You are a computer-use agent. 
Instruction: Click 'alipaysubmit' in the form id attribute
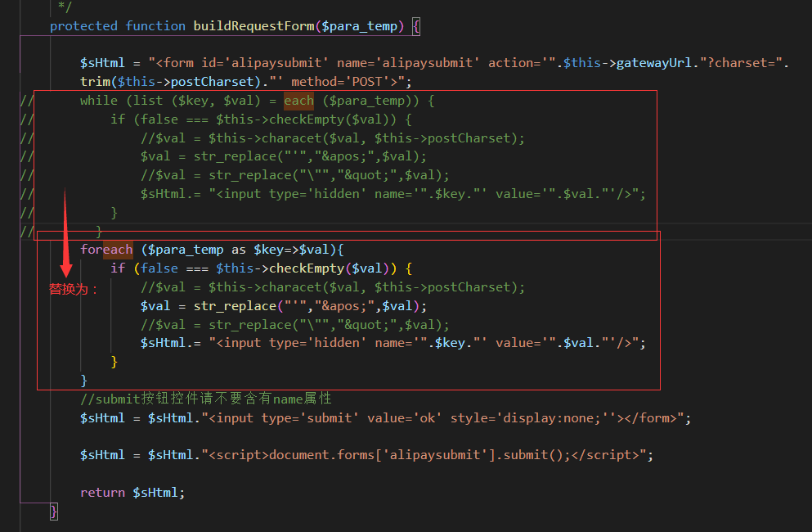(x=276, y=63)
